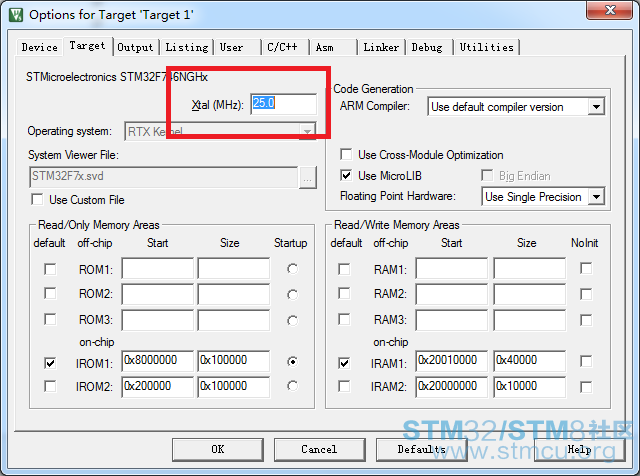This screenshot has height=476, width=640.
Task: Toggle the IROM1 default checkbox
Action: (50, 363)
